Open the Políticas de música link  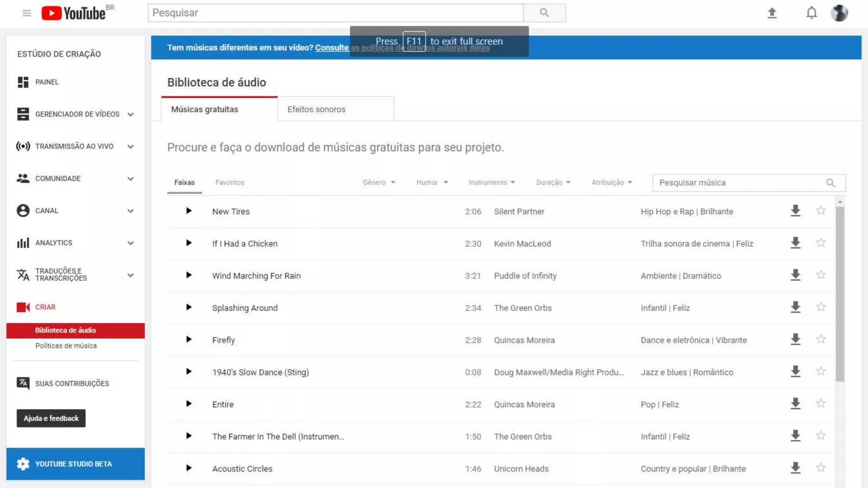click(x=66, y=346)
